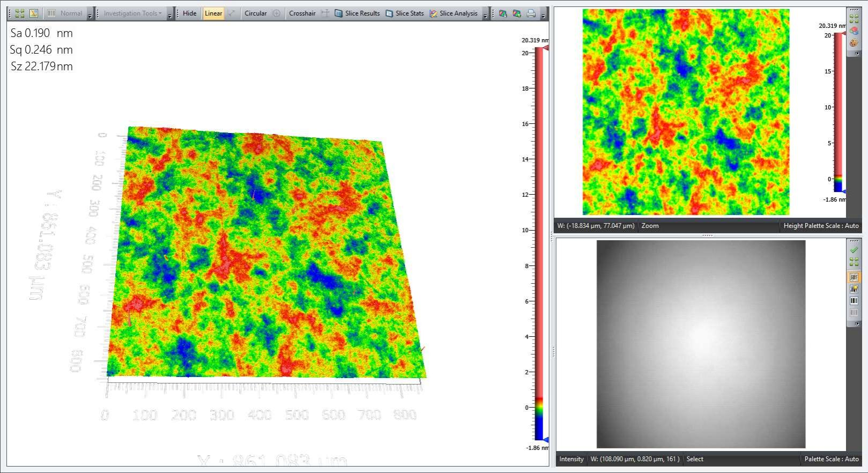Click the top red marker on the main height scale
The image size is (868, 473).
(545, 48)
